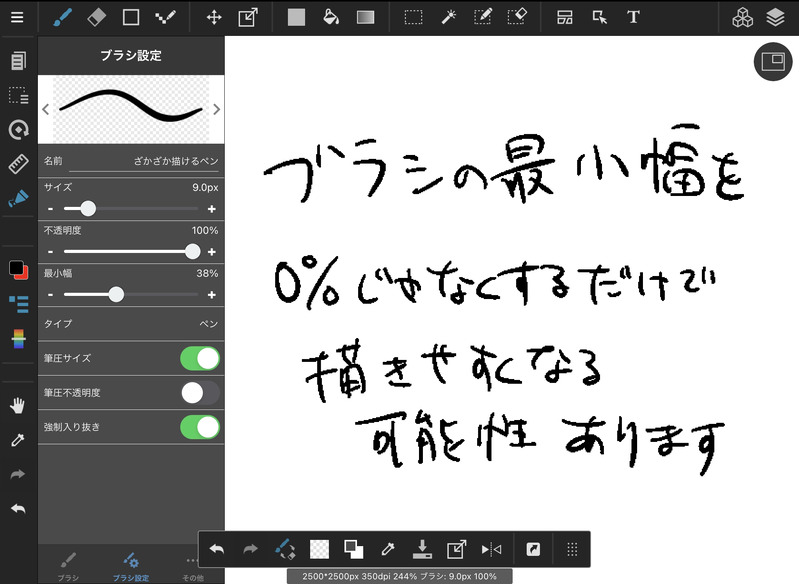Select the Eraser tool
The height and width of the screenshot is (584, 799).
[97, 17]
